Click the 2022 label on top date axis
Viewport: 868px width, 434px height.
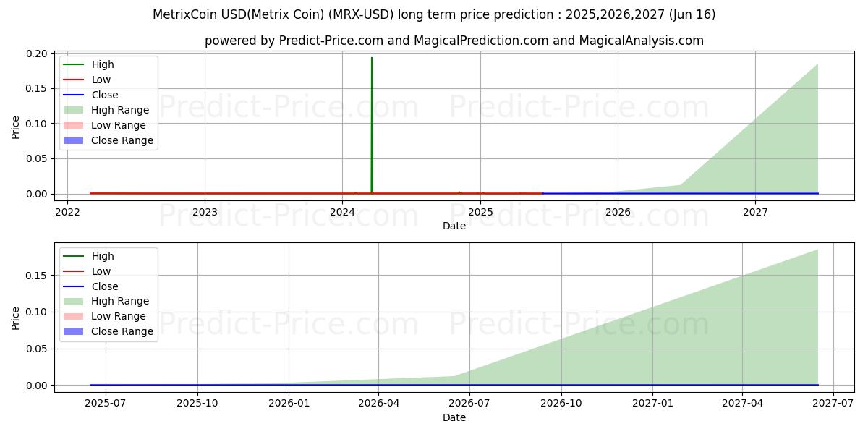[67, 212]
